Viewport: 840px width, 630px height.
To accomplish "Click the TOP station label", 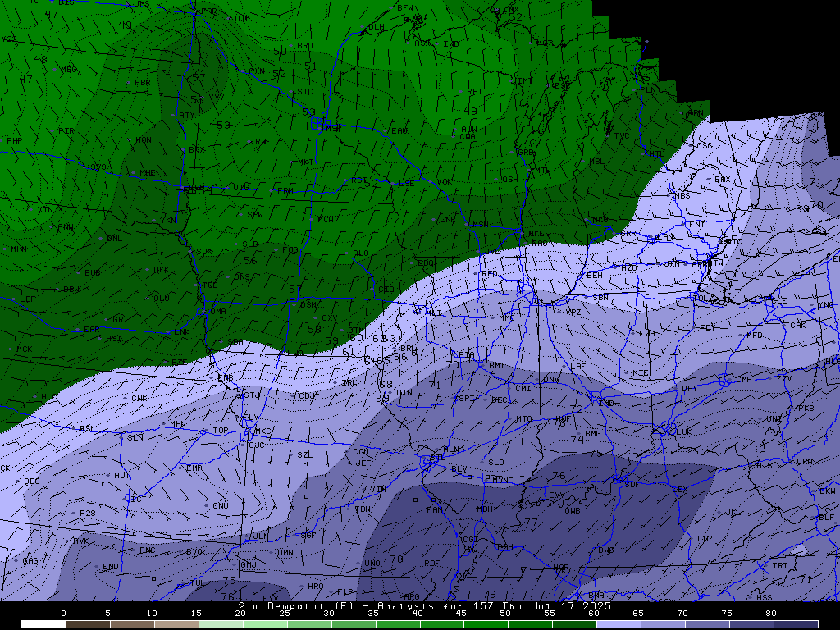I will 220,430.
